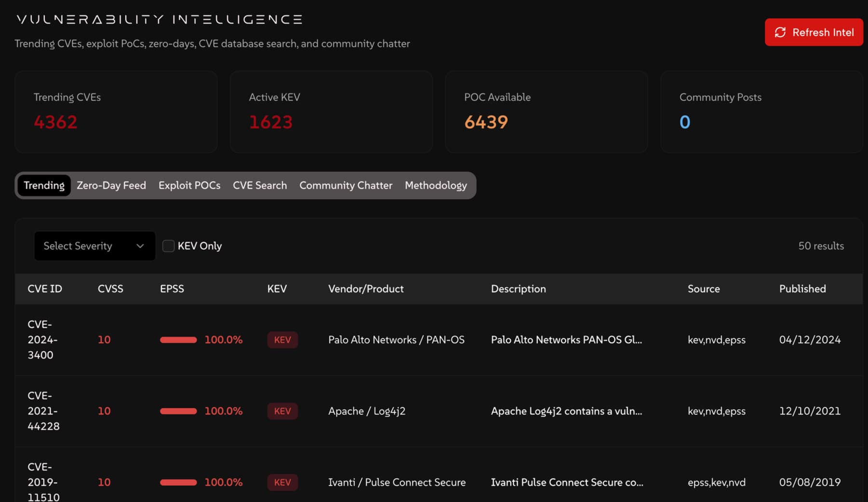The image size is (868, 502).
Task: View the Methodology tab
Action: (436, 185)
